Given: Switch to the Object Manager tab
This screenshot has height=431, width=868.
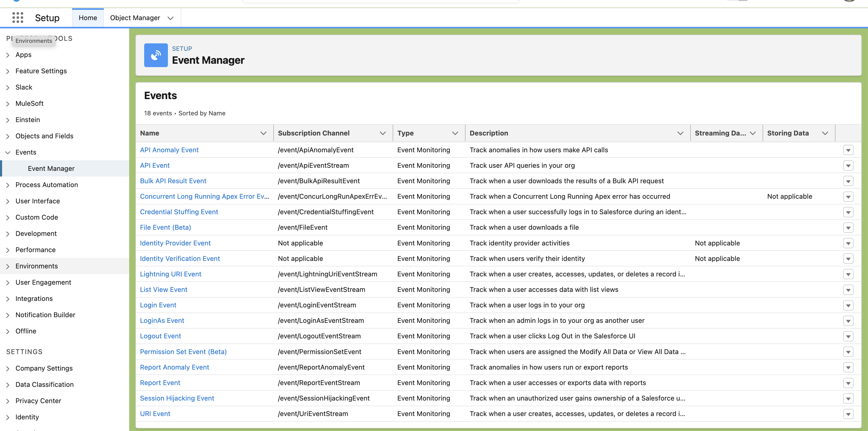Looking at the screenshot, I should point(135,18).
